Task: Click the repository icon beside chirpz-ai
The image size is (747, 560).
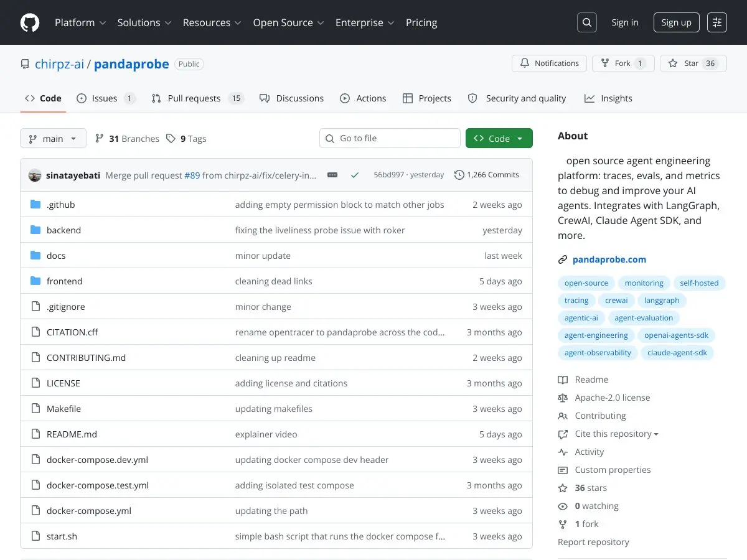Action: [x=25, y=64]
